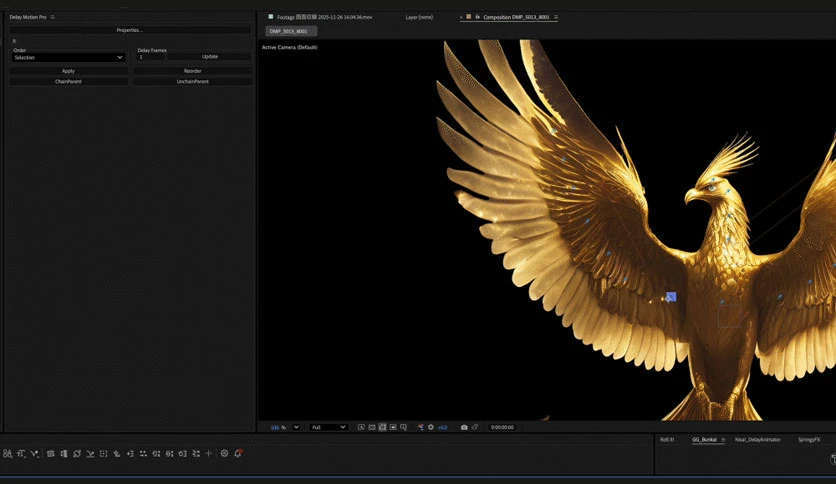Viewport: 836px width, 484px height.
Task: Toggle the region of interest icon
Action: [393, 427]
